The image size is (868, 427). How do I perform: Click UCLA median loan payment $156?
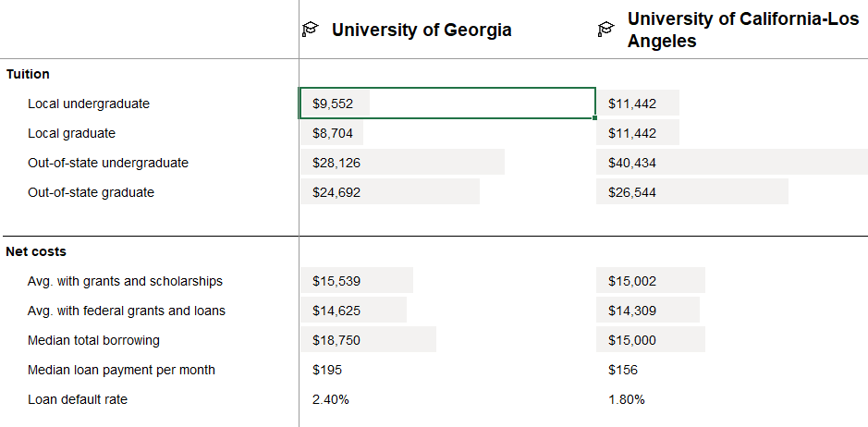(x=623, y=370)
